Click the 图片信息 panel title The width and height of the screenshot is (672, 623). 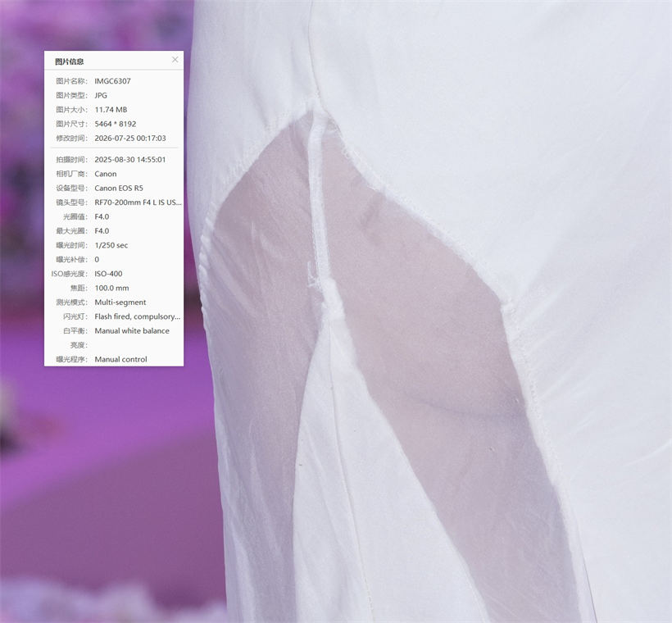click(70, 61)
